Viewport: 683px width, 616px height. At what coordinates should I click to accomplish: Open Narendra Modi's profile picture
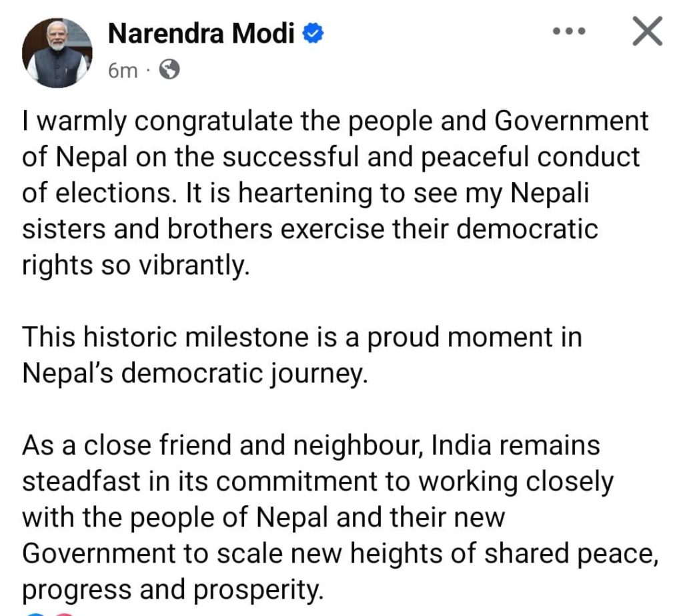coord(57,53)
